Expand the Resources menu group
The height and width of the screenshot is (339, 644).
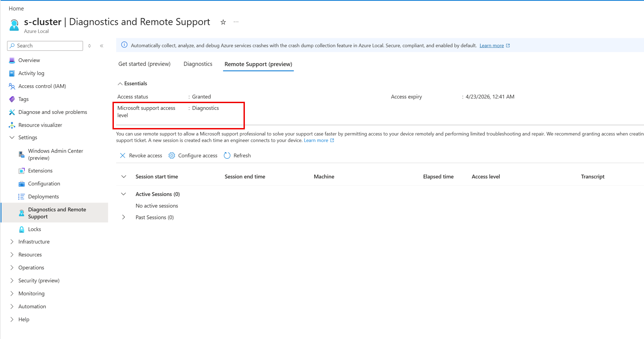12,255
